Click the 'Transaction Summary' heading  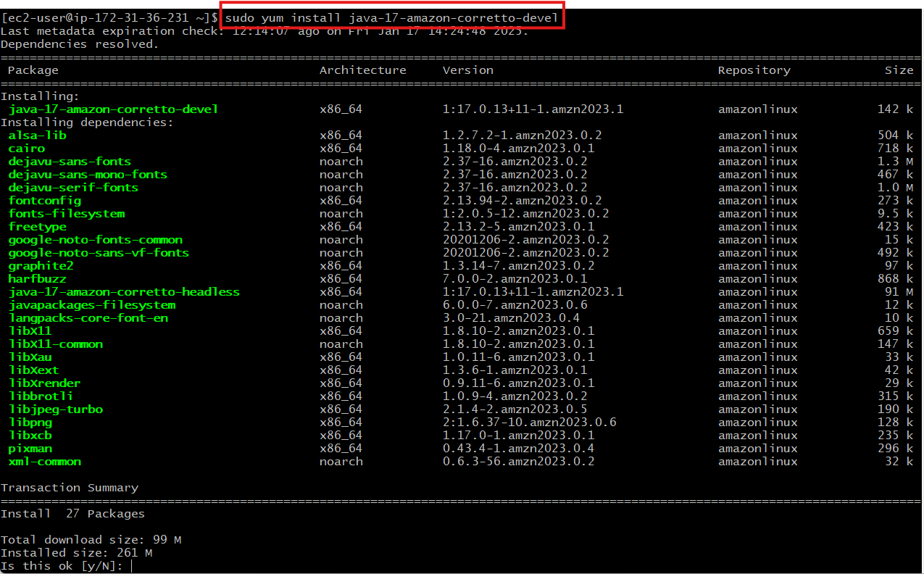click(70, 488)
